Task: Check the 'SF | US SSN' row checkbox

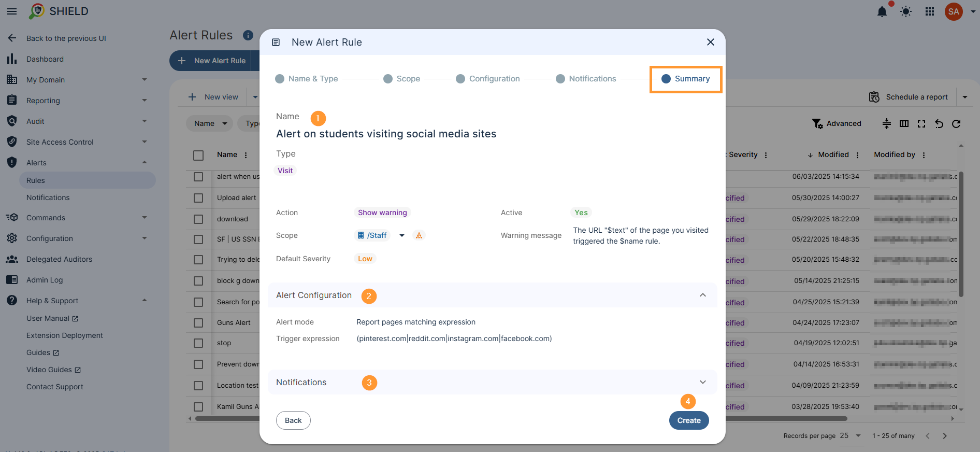Action: click(x=198, y=239)
